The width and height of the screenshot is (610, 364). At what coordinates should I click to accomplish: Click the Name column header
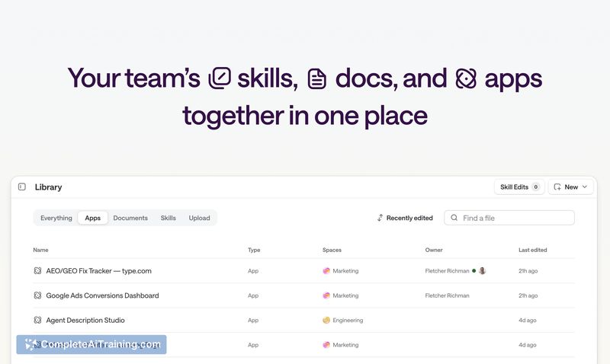[40, 250]
